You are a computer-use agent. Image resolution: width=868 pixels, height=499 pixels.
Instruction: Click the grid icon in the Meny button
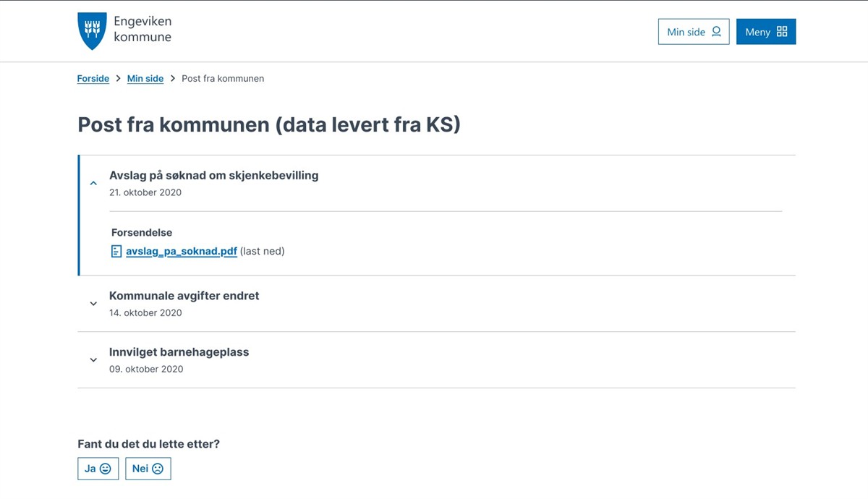click(x=782, y=32)
